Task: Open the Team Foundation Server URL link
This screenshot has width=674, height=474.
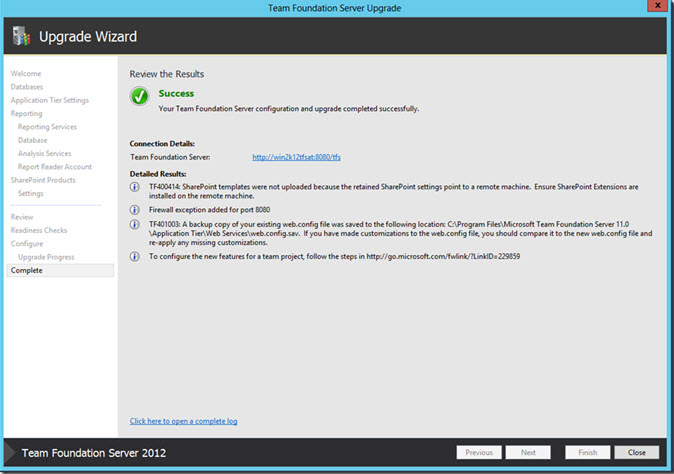Action: 296,157
